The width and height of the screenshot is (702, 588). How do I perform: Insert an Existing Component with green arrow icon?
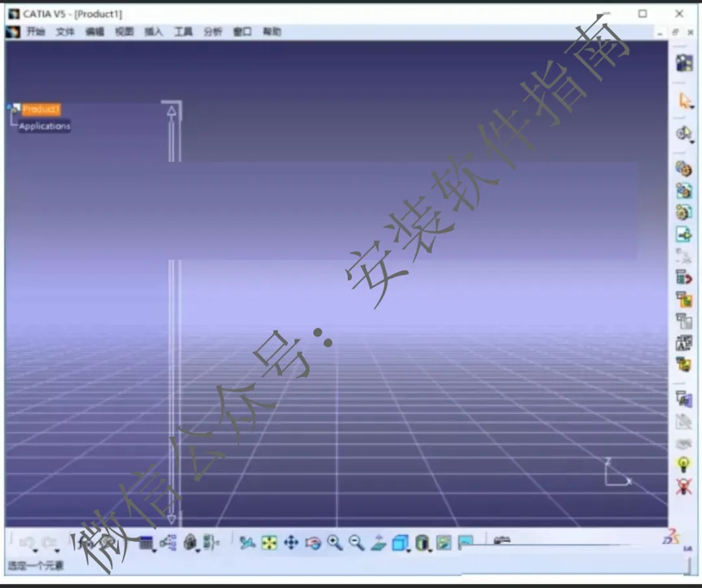[x=684, y=234]
